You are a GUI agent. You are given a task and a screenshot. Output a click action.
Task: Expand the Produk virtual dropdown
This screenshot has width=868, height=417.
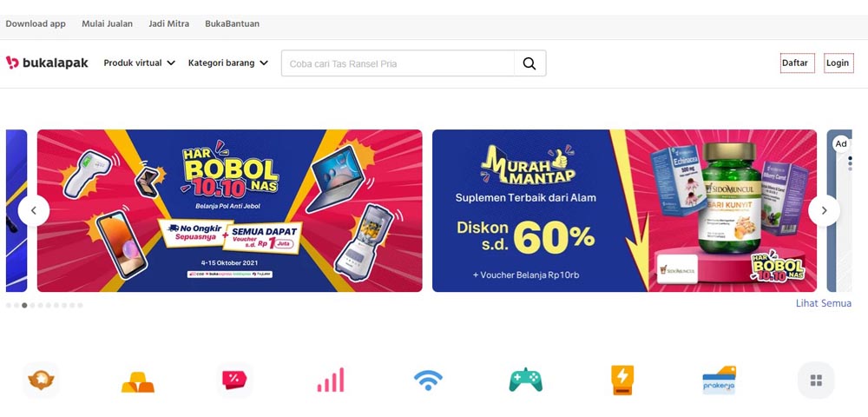point(140,63)
